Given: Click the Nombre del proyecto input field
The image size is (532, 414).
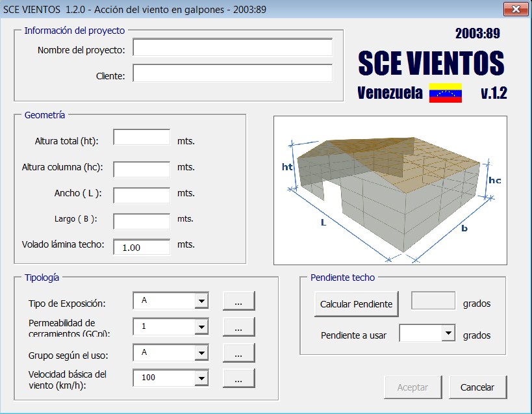Looking at the screenshot, I should pos(233,47).
